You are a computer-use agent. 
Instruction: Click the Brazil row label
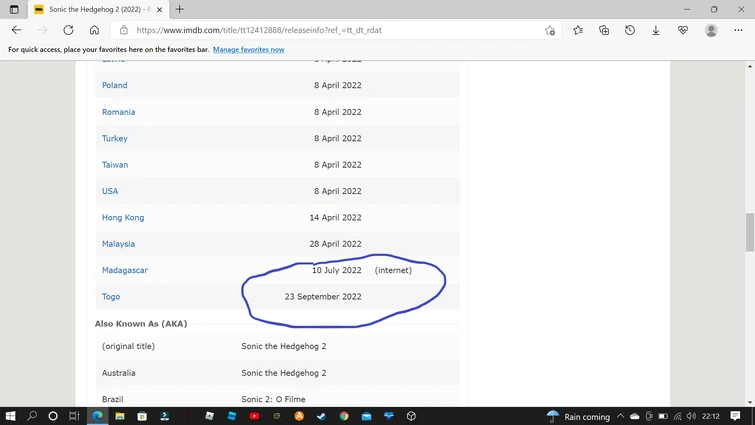[x=113, y=399]
